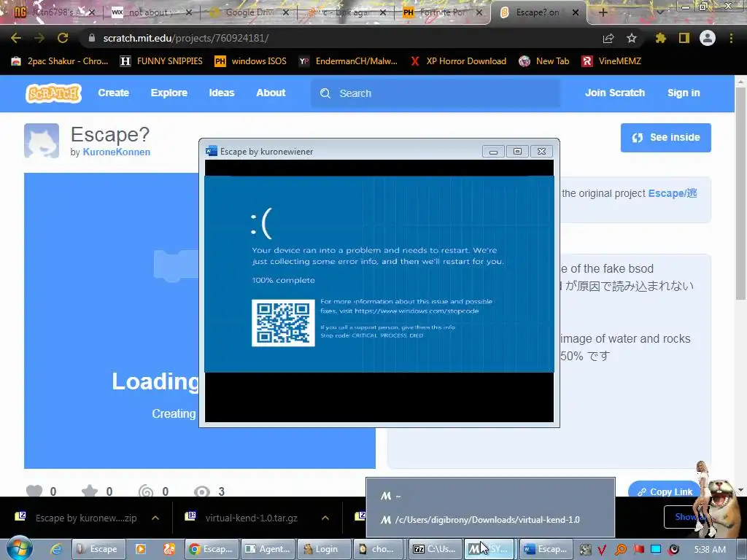Click the orange magnifier tray icon
The width and height of the screenshot is (747, 560).
[621, 550]
